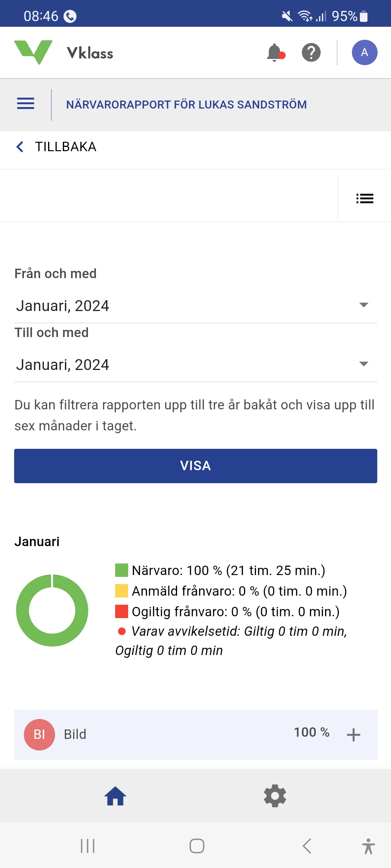The height and width of the screenshot is (868, 391).
Task: Switch to the list view icon
Action: 364,199
